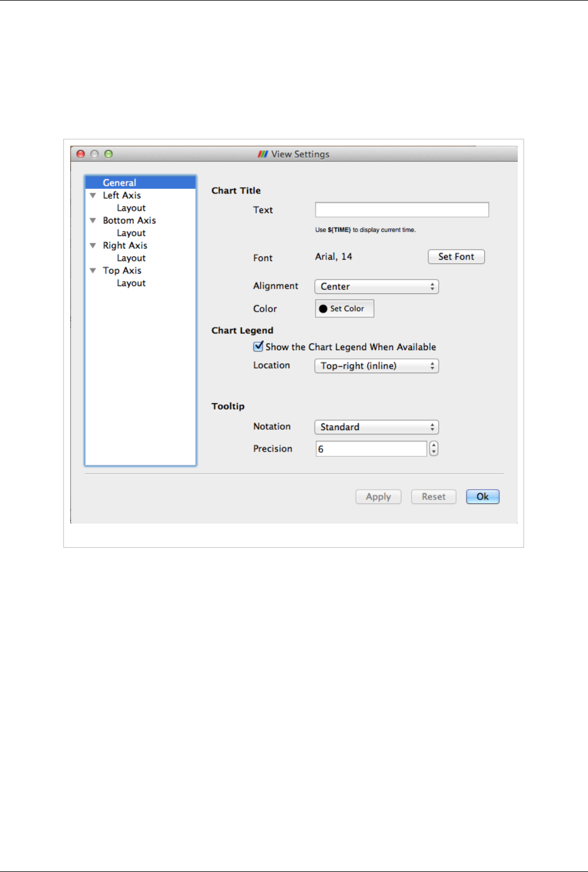Select Top Axis in the tree
This screenshot has height=872, width=588.
(x=122, y=271)
